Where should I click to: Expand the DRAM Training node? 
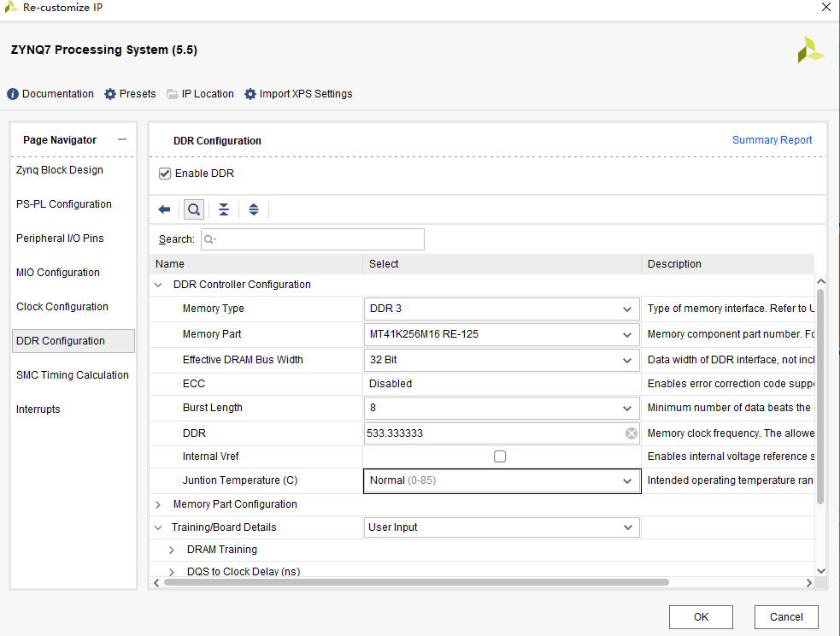point(172,551)
